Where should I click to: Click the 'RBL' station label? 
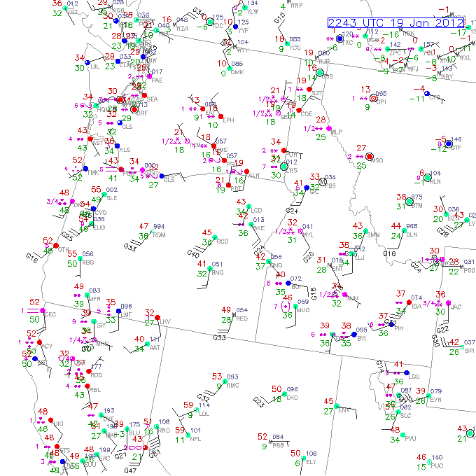(95, 390)
